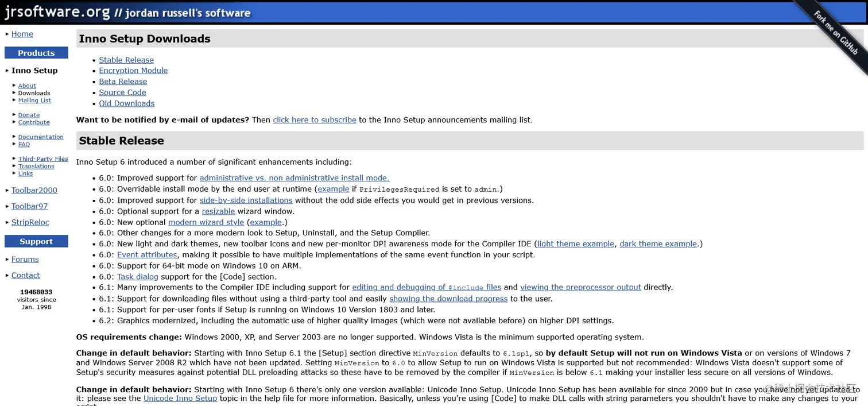The width and height of the screenshot is (868, 406).
Task: Open the About link under Inno Setup
Action: (x=27, y=86)
